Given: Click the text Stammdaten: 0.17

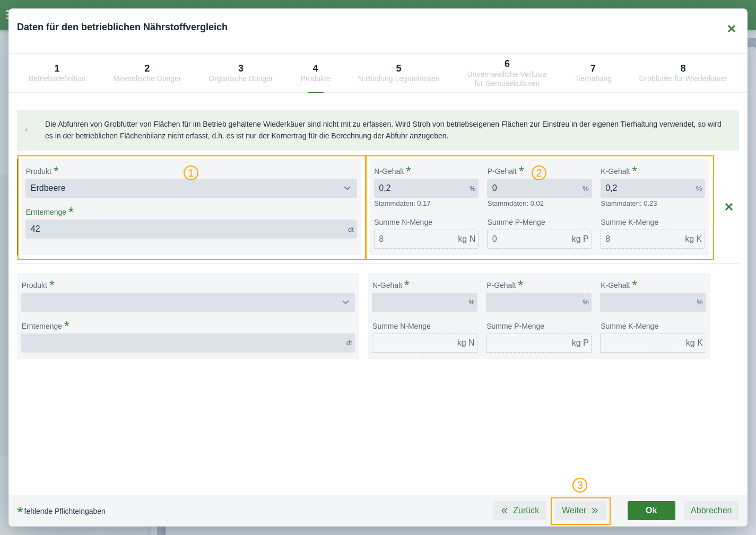Looking at the screenshot, I should [402, 204].
